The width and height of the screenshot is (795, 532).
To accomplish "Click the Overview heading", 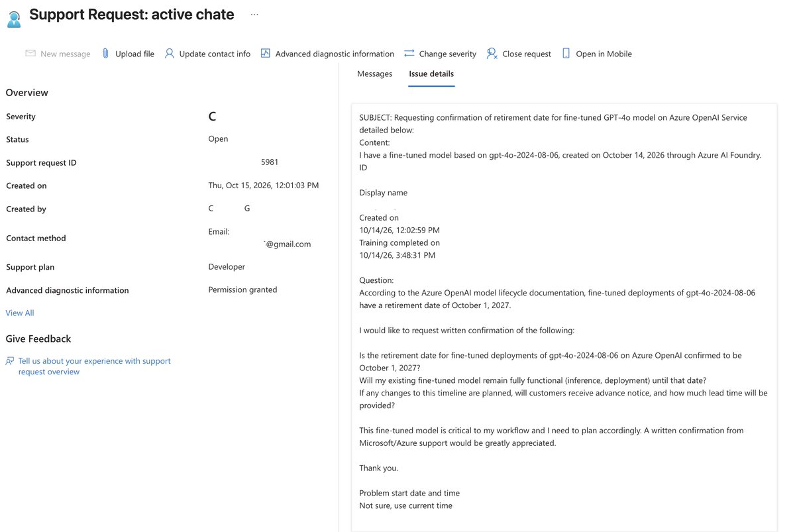I will [x=27, y=93].
